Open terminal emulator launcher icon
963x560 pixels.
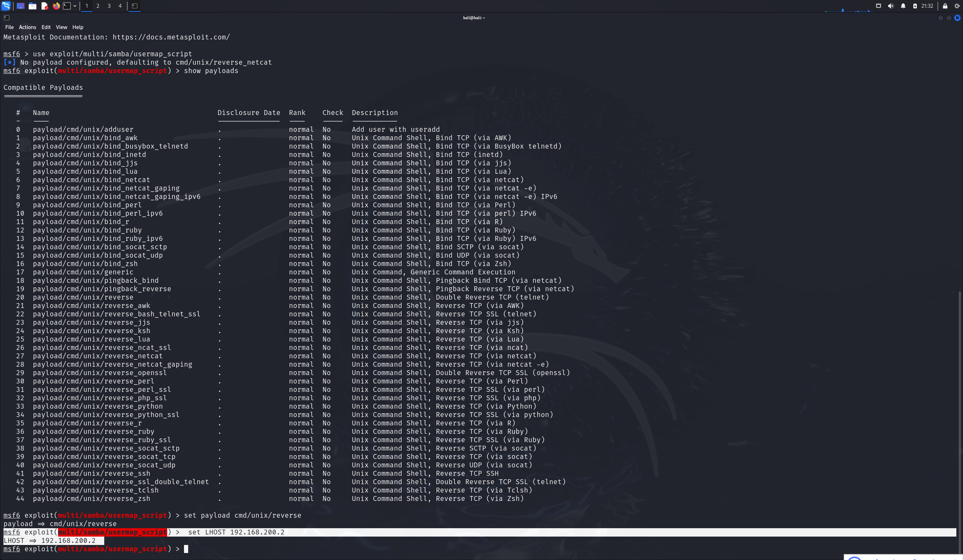point(67,6)
